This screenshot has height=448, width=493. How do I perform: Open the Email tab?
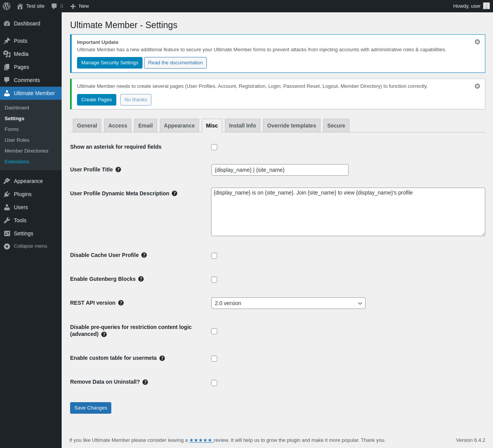pyautogui.click(x=146, y=126)
